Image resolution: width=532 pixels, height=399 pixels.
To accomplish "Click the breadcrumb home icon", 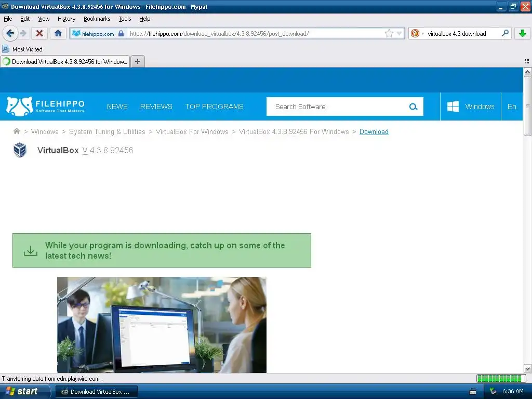I will [x=17, y=131].
